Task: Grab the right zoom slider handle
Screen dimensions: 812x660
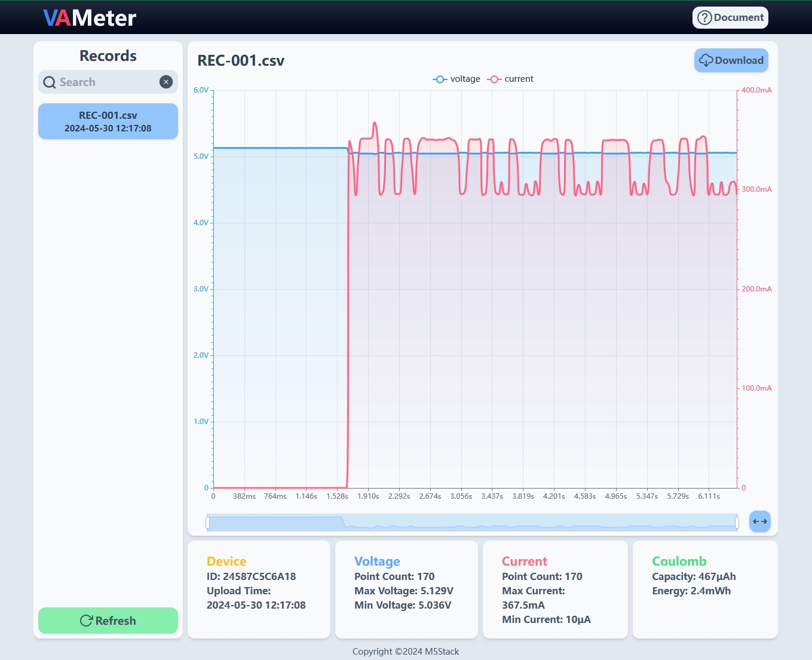Action: click(737, 523)
